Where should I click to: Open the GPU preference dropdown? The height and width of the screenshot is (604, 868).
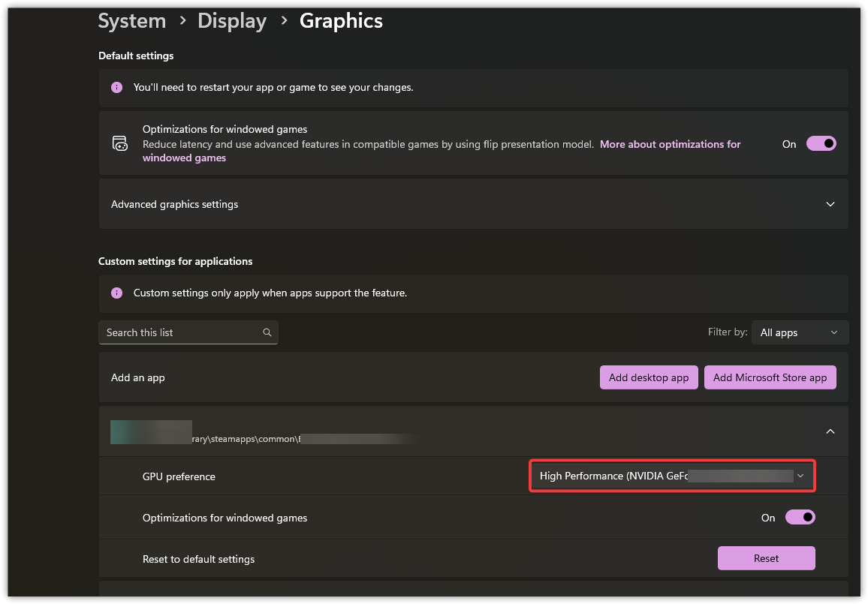click(671, 476)
